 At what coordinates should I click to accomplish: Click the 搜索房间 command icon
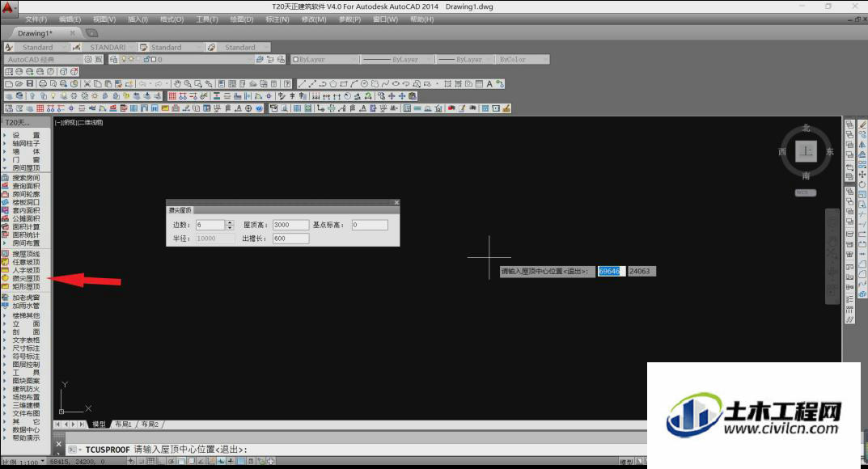6,178
